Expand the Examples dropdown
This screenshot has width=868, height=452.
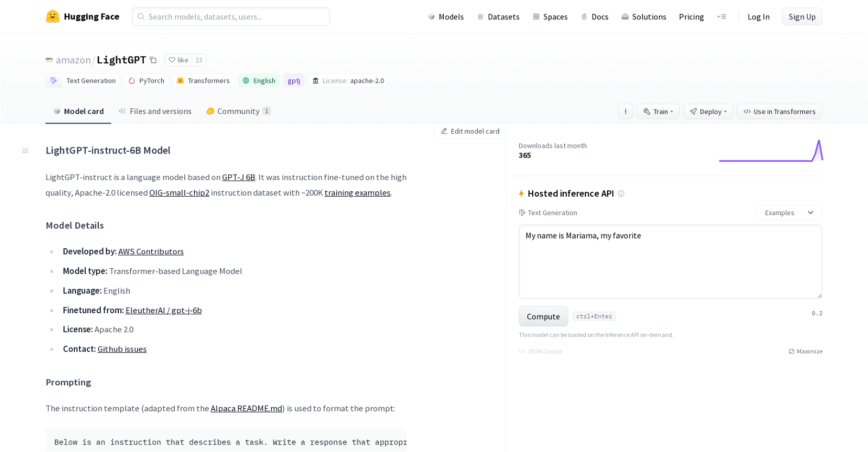click(789, 213)
